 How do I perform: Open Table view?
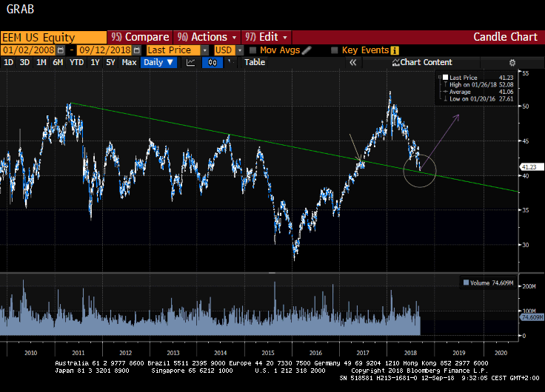255,62
